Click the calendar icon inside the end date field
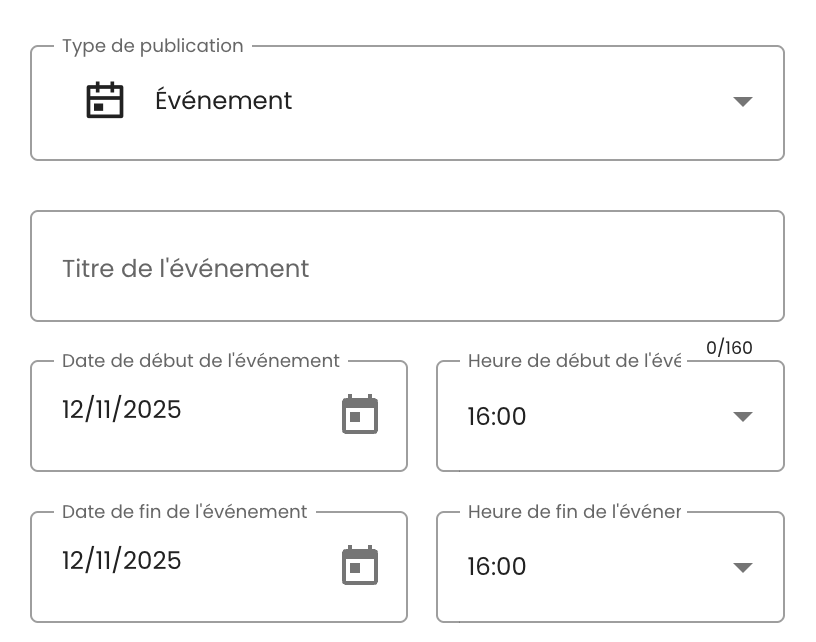 coord(360,566)
